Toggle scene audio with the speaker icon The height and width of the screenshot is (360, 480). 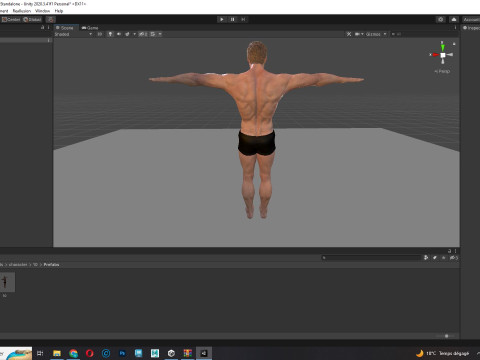click(x=119, y=34)
